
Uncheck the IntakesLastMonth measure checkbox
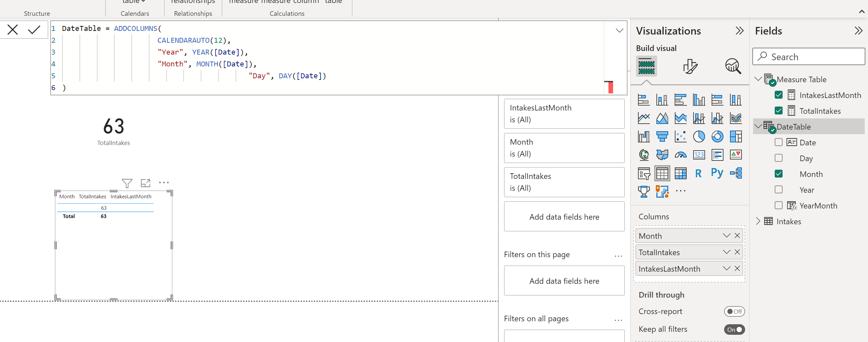pyautogui.click(x=778, y=95)
